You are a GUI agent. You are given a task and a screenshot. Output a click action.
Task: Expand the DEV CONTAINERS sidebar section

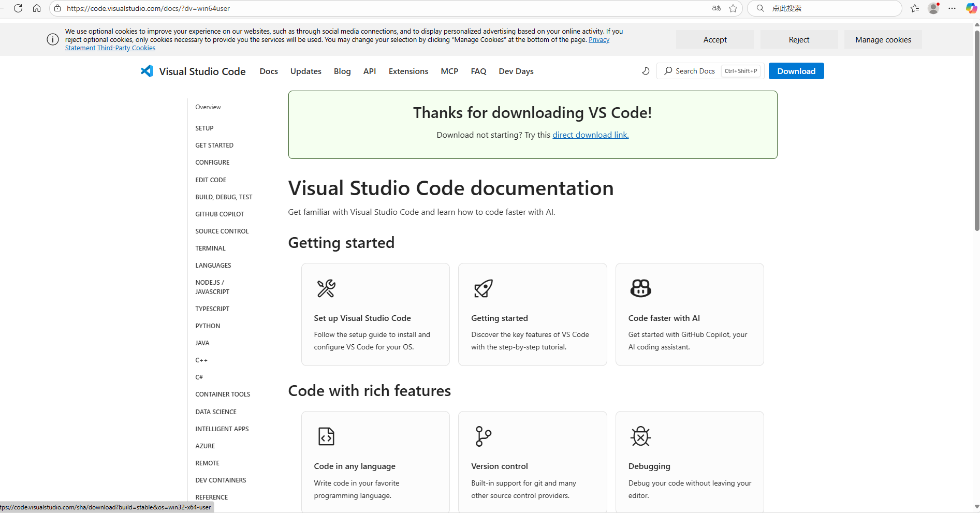[221, 480]
